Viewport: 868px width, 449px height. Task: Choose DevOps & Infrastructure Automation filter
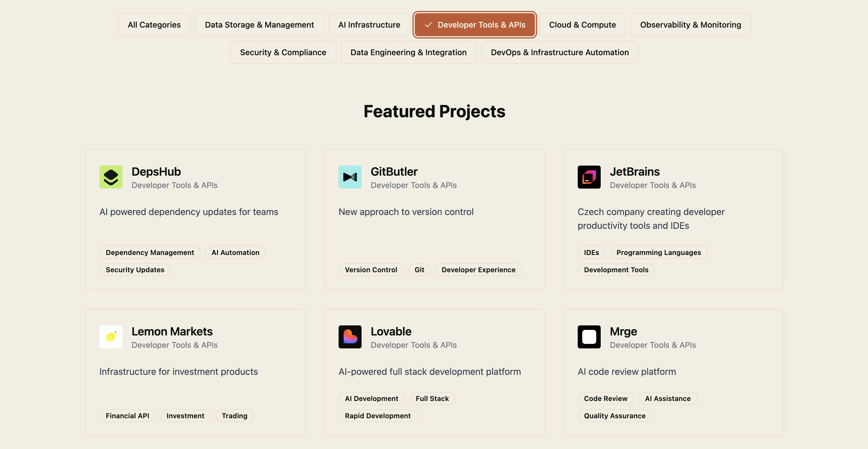[559, 52]
